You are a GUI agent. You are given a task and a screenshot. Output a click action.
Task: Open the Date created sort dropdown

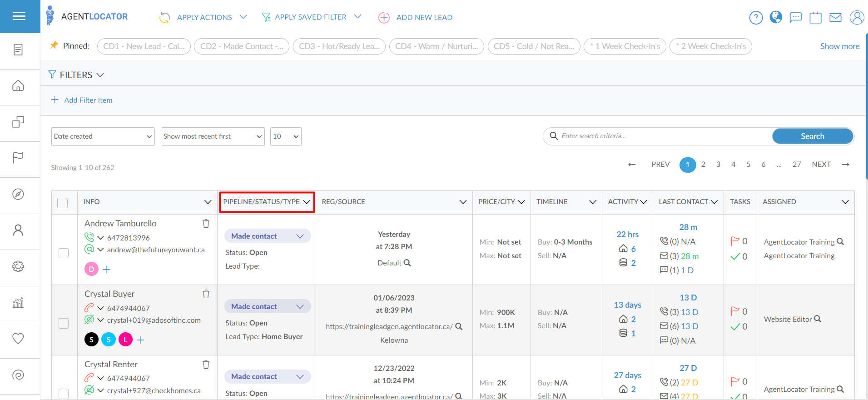pos(103,136)
